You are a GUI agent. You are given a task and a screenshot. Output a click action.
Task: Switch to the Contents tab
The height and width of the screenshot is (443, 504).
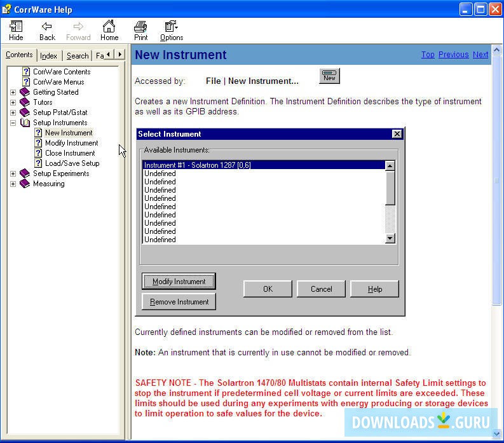pyautogui.click(x=19, y=55)
